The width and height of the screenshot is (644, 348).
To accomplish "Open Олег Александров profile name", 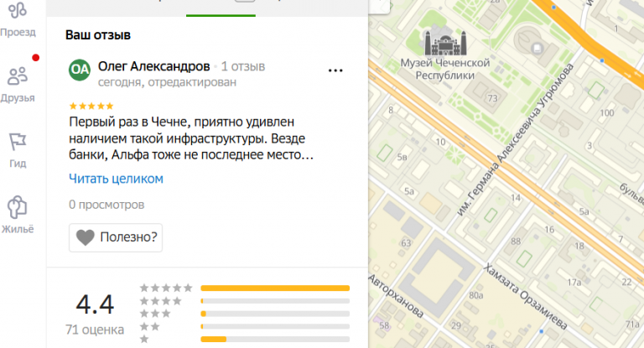I will coord(154,66).
